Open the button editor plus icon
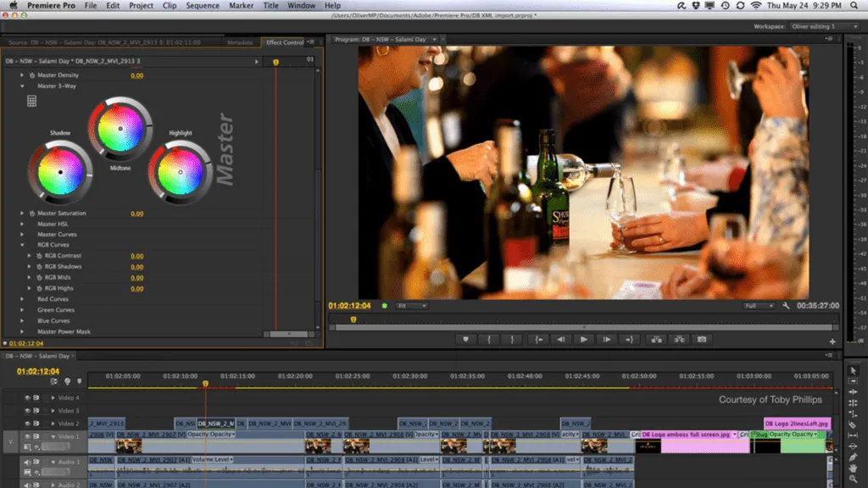The image size is (868, 488). coord(832,342)
